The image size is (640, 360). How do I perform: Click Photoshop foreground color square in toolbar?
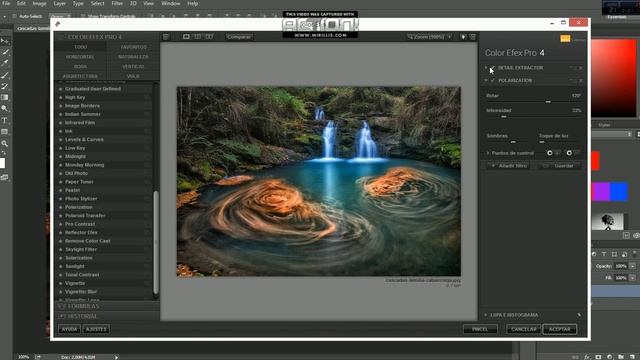(2, 163)
